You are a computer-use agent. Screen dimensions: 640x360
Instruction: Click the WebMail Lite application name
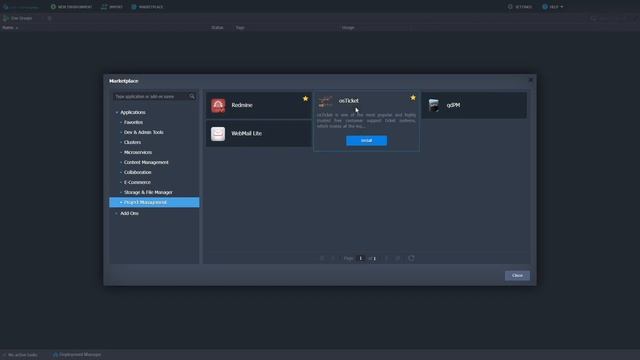247,133
